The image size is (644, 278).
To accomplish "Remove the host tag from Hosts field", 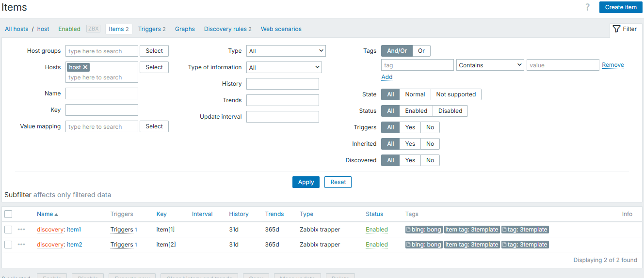I will [85, 67].
